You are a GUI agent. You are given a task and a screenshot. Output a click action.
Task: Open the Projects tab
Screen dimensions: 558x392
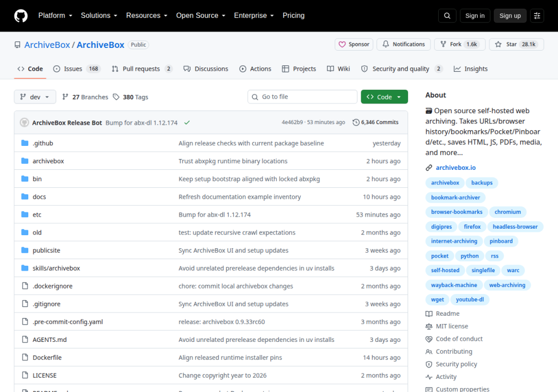[299, 69]
